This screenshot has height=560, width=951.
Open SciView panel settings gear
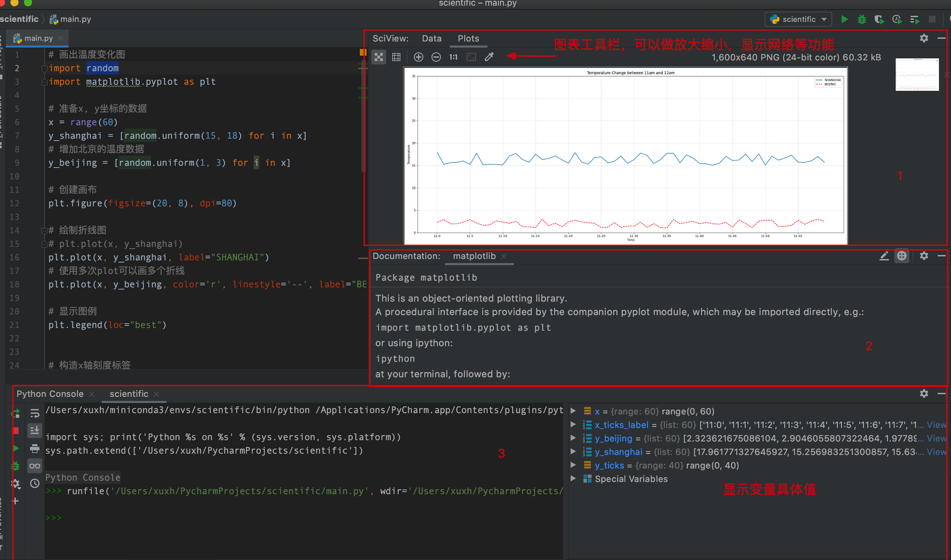pyautogui.click(x=924, y=38)
